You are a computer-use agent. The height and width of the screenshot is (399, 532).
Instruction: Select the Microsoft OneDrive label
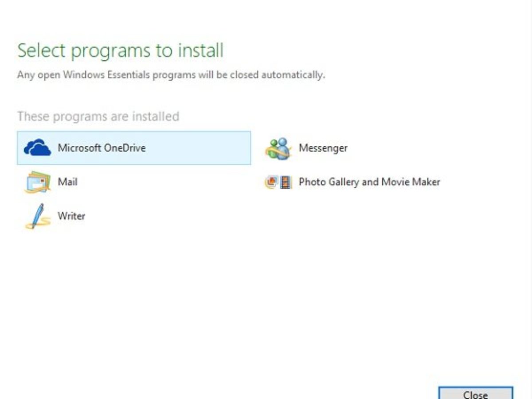click(x=102, y=148)
